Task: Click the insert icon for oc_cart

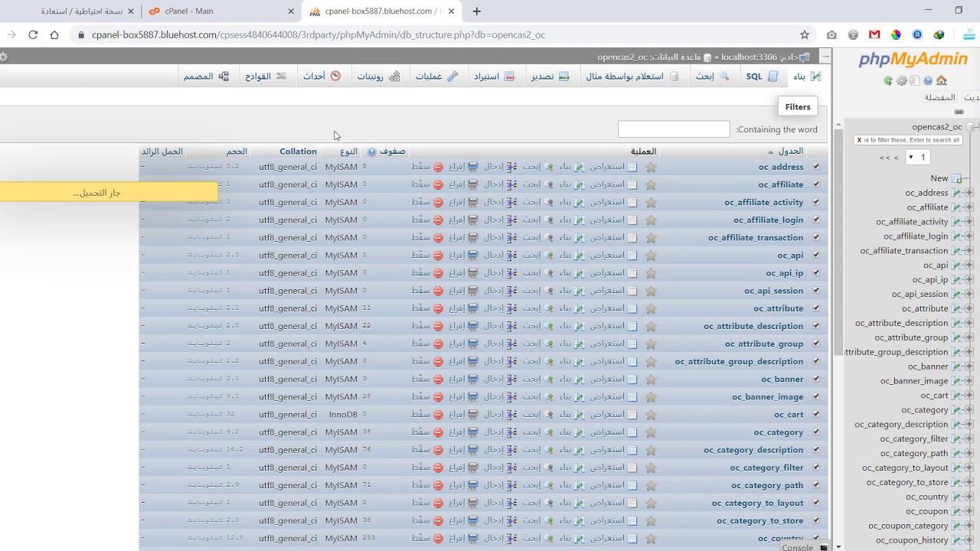Action: [511, 414]
